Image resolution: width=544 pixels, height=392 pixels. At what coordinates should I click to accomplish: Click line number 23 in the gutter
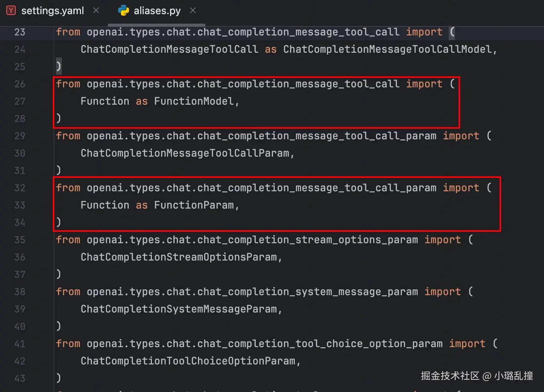click(x=20, y=32)
